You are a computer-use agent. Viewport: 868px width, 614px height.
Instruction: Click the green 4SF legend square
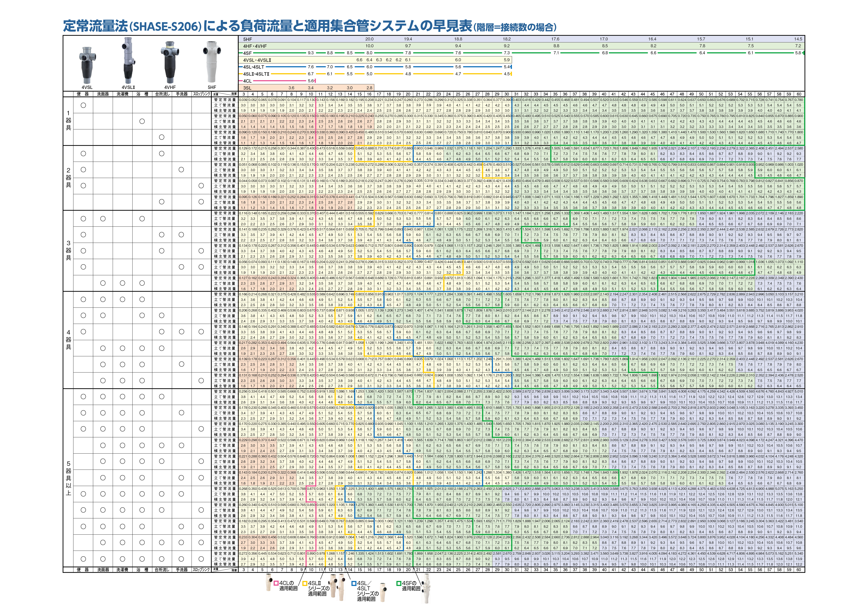pyautogui.click(x=399, y=584)
